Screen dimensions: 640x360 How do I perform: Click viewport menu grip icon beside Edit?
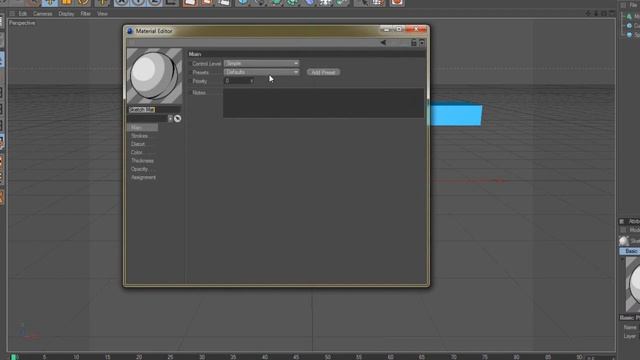click(x=12, y=13)
